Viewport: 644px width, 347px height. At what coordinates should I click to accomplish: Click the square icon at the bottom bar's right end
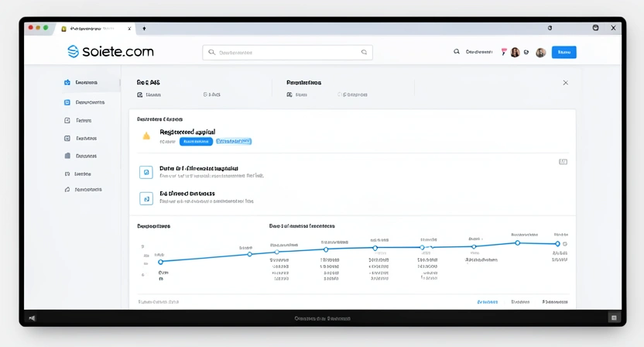pyautogui.click(x=614, y=318)
